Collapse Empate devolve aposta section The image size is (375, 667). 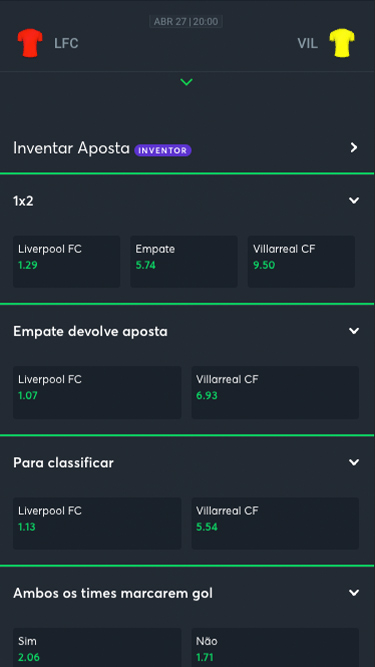[354, 331]
